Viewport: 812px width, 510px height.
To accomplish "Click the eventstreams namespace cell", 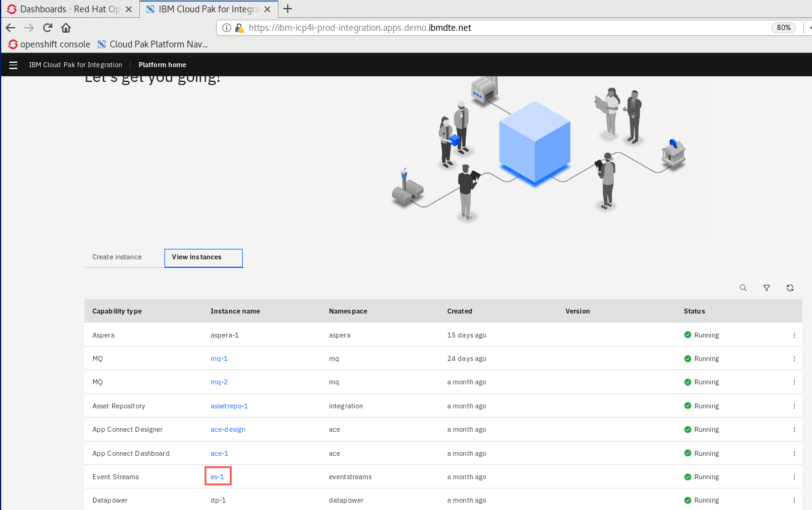I will 350,477.
